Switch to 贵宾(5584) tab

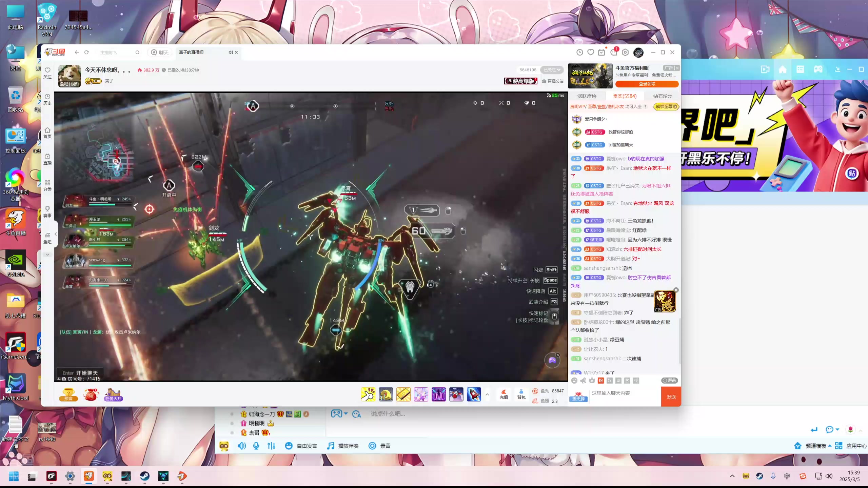tap(625, 96)
